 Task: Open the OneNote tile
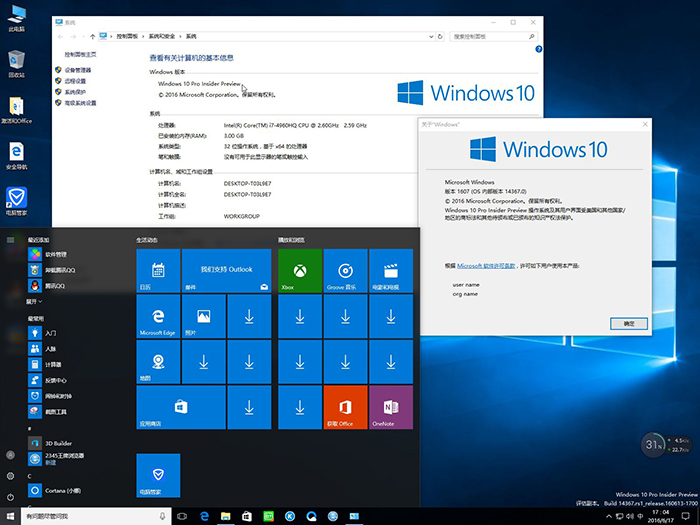point(390,407)
